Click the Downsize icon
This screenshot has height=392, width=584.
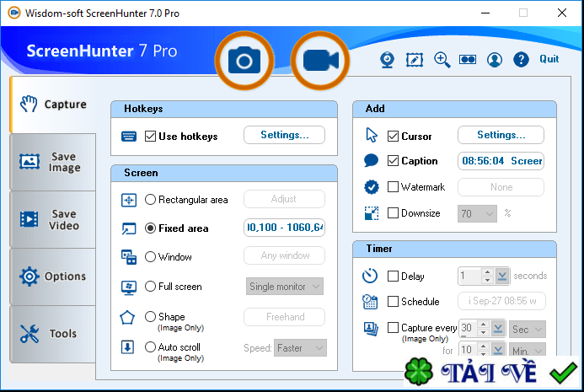372,213
